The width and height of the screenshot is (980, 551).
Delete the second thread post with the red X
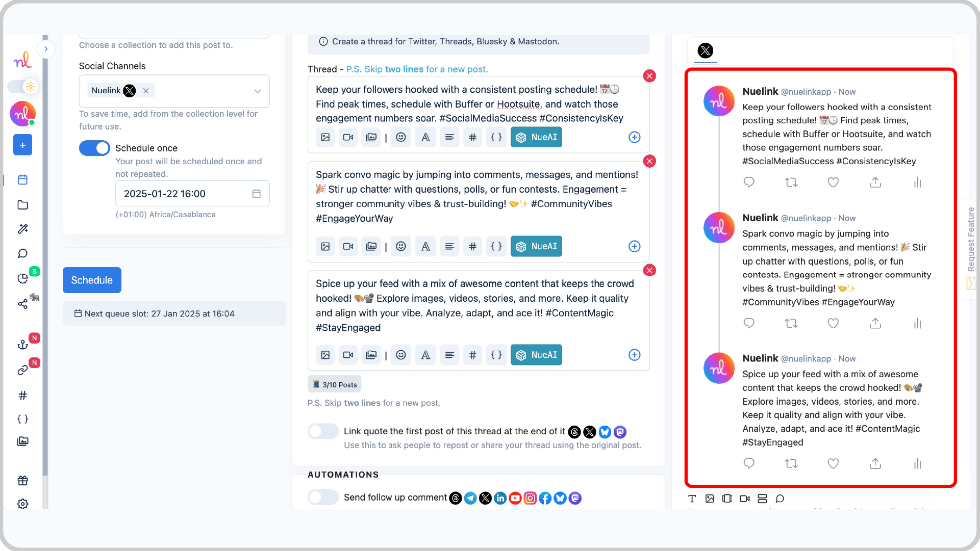[x=649, y=161]
